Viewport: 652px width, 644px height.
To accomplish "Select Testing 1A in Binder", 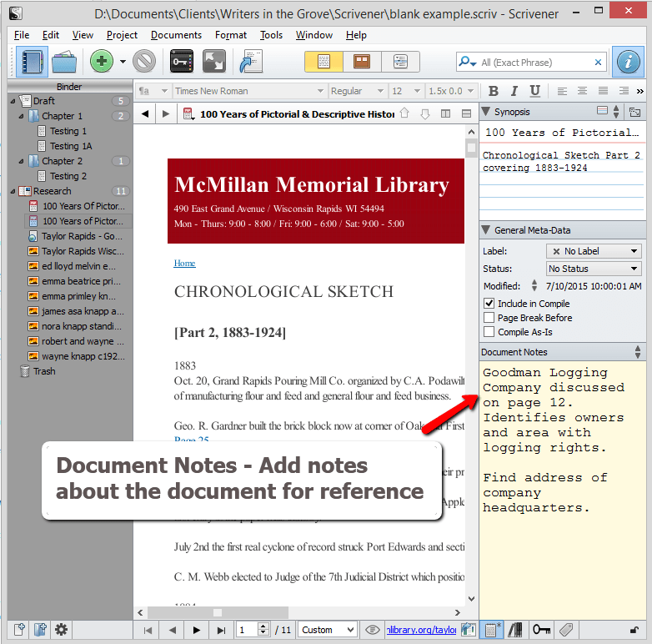I will tap(71, 146).
